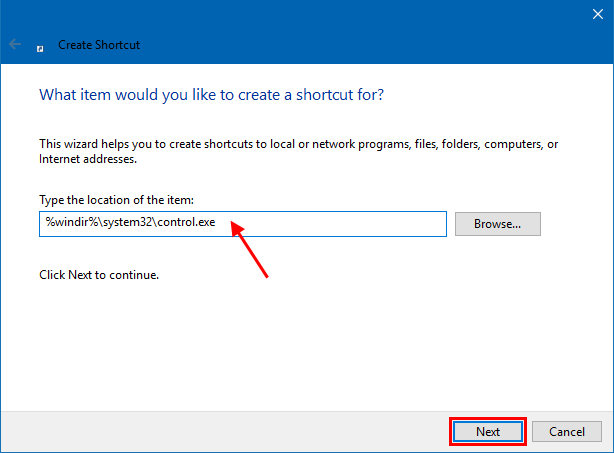Cancel the Create Shortcut wizard
The image size is (614, 453).
567,431
